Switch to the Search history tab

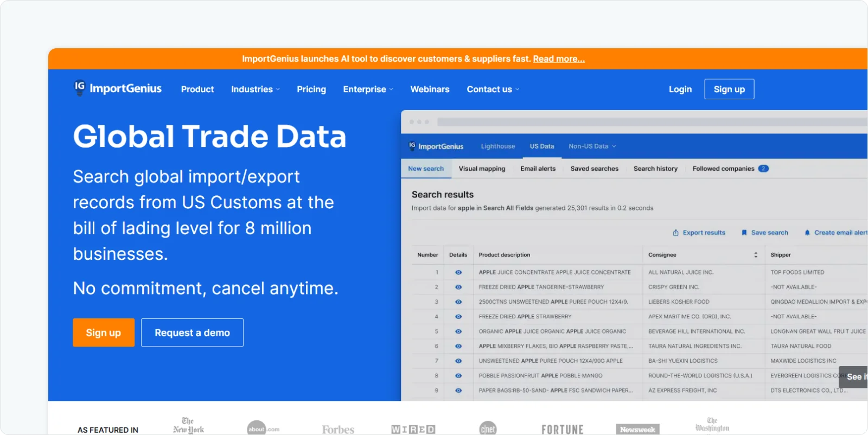coord(655,169)
